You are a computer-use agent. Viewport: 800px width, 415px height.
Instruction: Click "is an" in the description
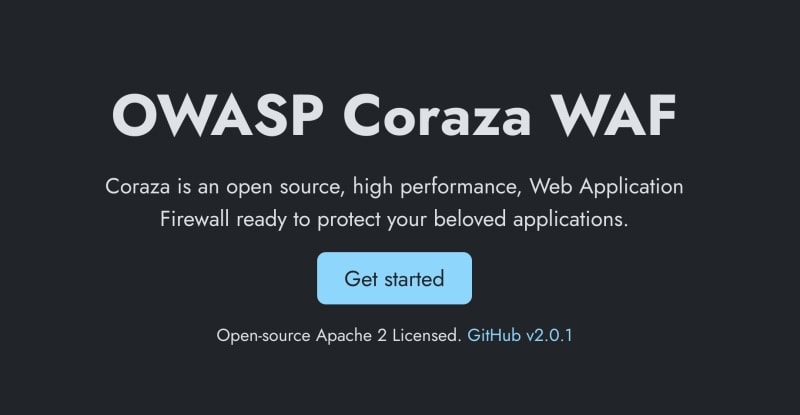(194, 187)
